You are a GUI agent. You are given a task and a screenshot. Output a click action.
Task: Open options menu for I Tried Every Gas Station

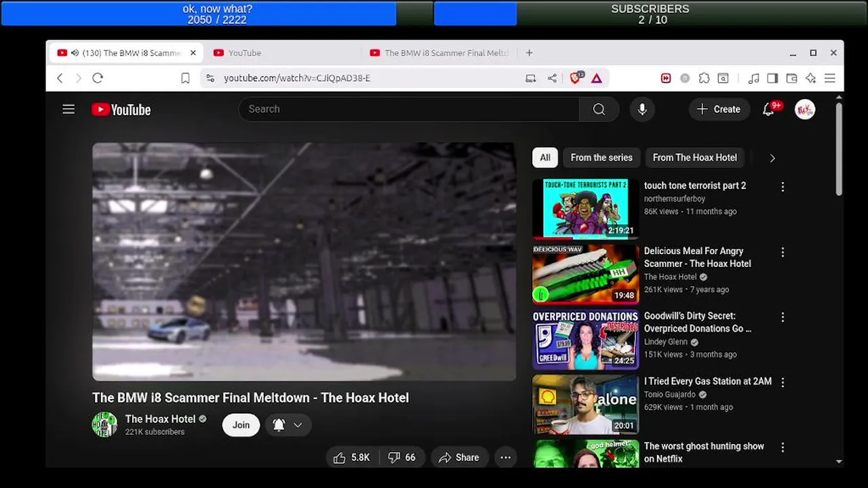[783, 382]
